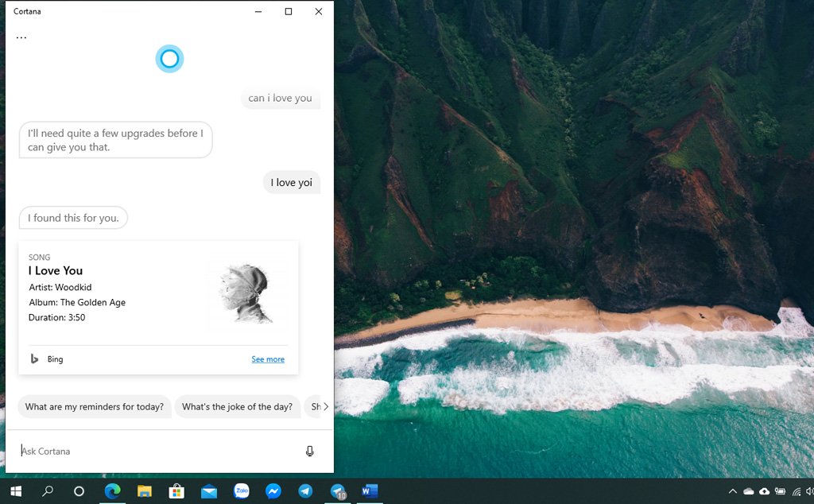The image size is (814, 504).
Task: Click the blue Cortana ring logo
Action: pyautogui.click(x=169, y=59)
